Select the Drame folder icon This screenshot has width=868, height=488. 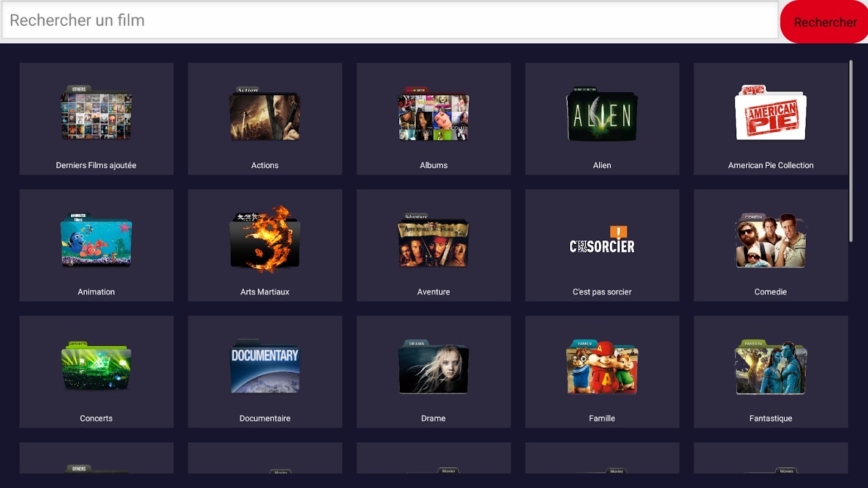click(433, 366)
